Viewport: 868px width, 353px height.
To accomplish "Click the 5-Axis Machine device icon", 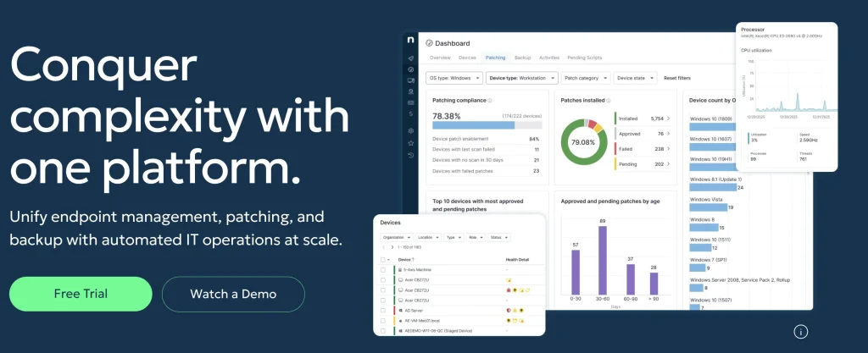I will click(400, 269).
